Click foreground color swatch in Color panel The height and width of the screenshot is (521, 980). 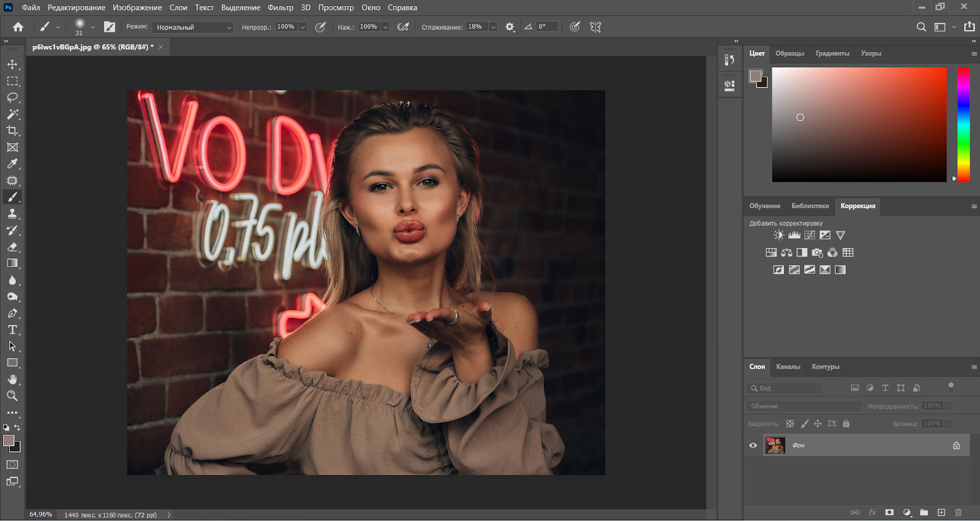[756, 76]
